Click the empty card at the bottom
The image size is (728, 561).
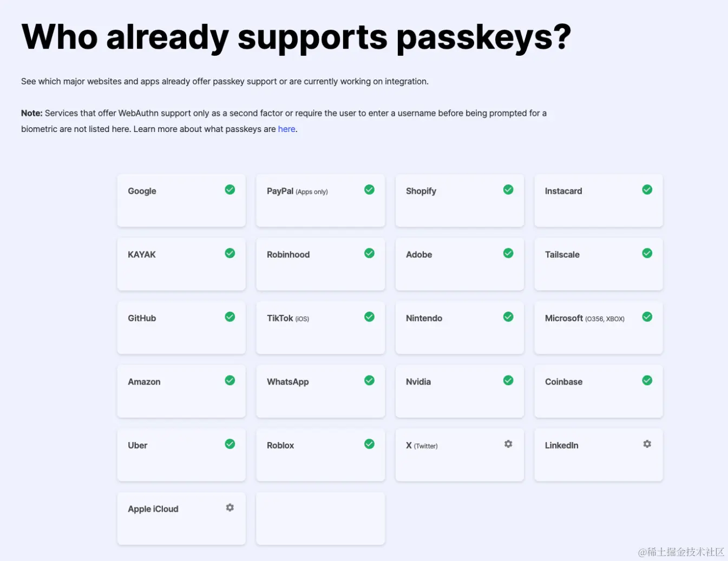pos(320,518)
